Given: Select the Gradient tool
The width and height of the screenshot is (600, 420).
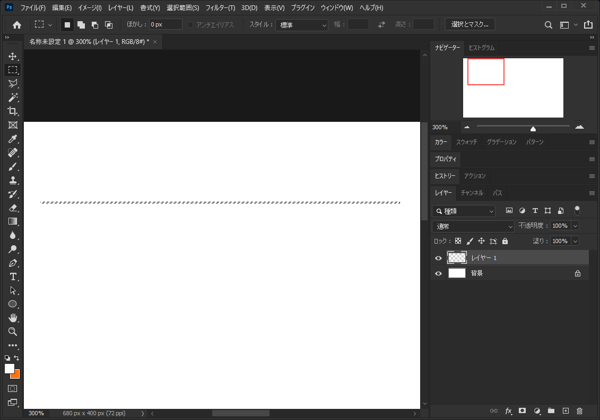Looking at the screenshot, I should coord(13,221).
